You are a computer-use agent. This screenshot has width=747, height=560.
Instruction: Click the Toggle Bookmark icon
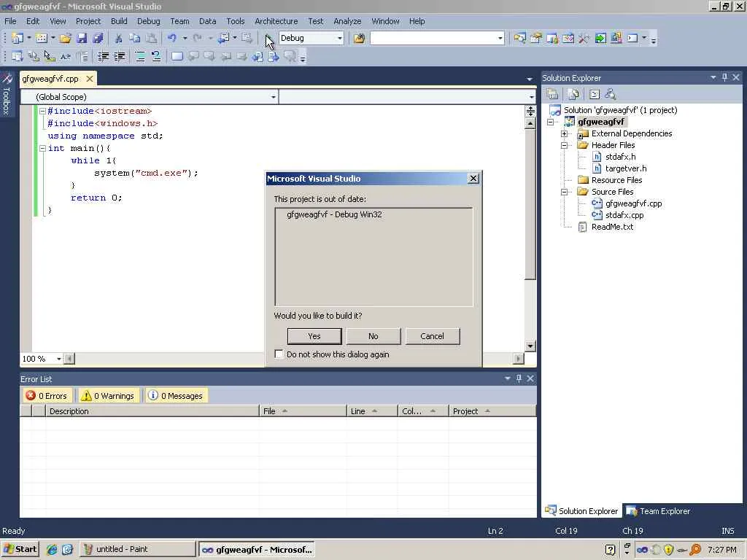coord(177,57)
